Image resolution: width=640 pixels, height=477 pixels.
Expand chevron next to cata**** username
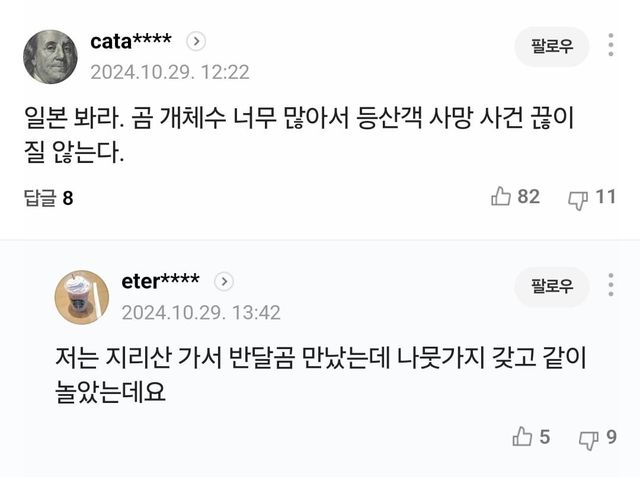pyautogui.click(x=197, y=41)
